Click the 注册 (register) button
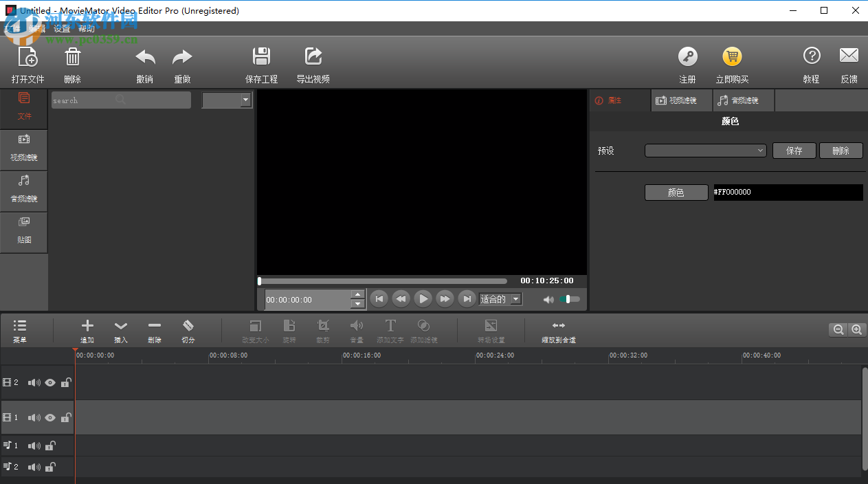This screenshot has width=868, height=484. pos(687,63)
